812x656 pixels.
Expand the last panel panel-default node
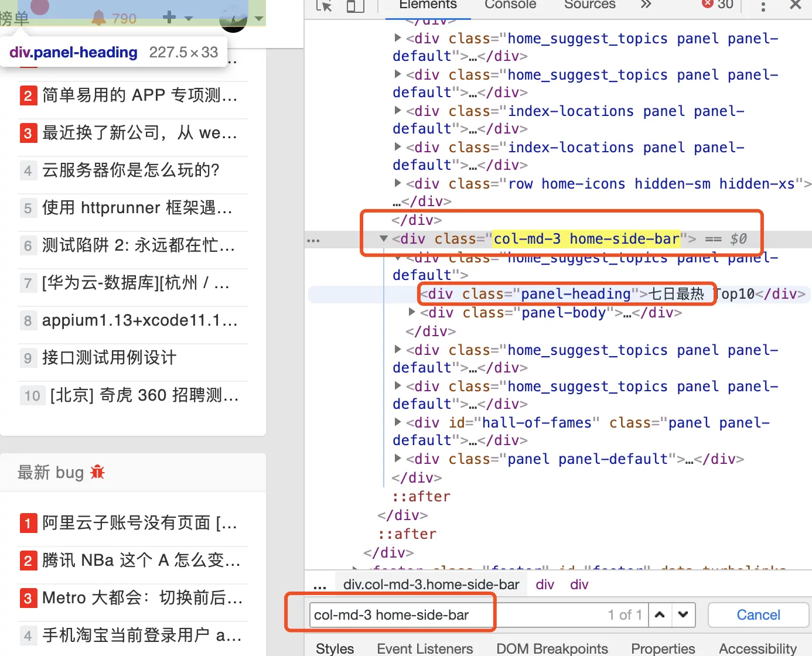(x=398, y=458)
